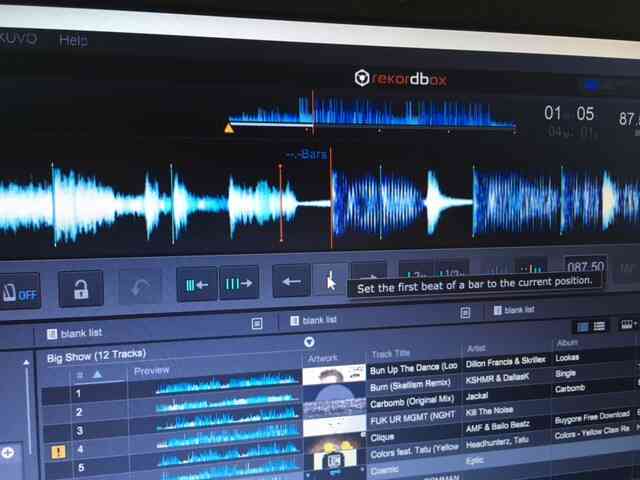Viewport: 640px width, 480px height.
Task: Select track Carbomb (Original Mix)
Action: pos(412,401)
